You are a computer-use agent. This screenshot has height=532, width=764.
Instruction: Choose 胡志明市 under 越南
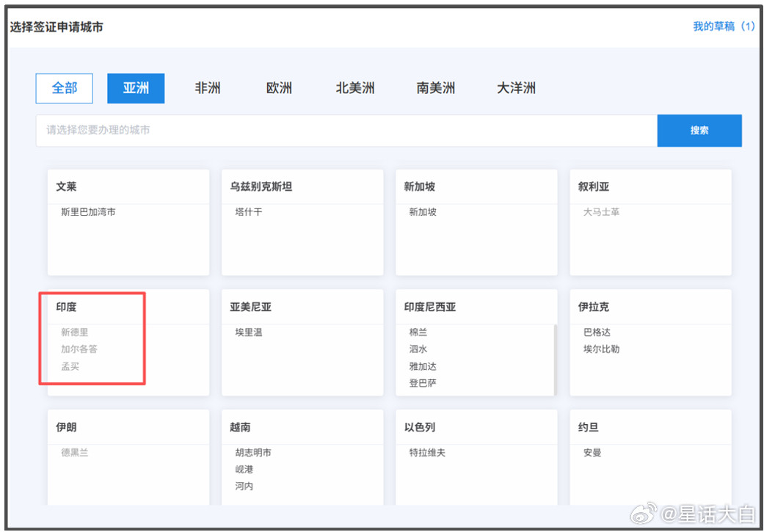point(253,453)
